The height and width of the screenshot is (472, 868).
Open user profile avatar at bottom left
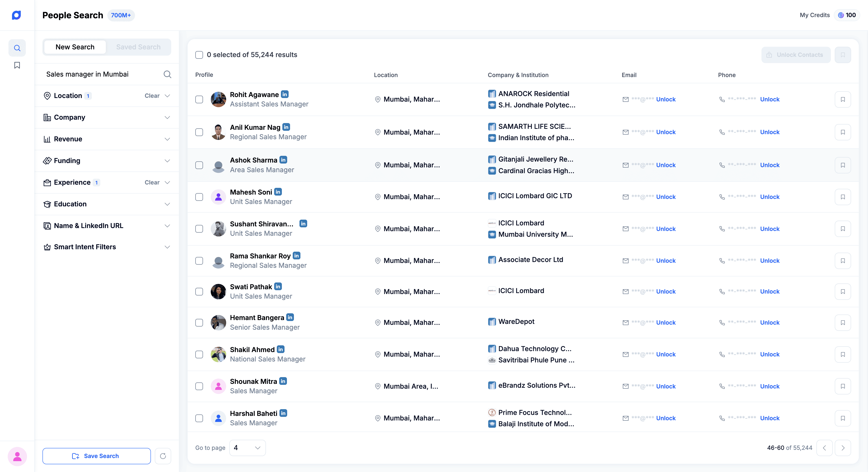click(x=17, y=456)
